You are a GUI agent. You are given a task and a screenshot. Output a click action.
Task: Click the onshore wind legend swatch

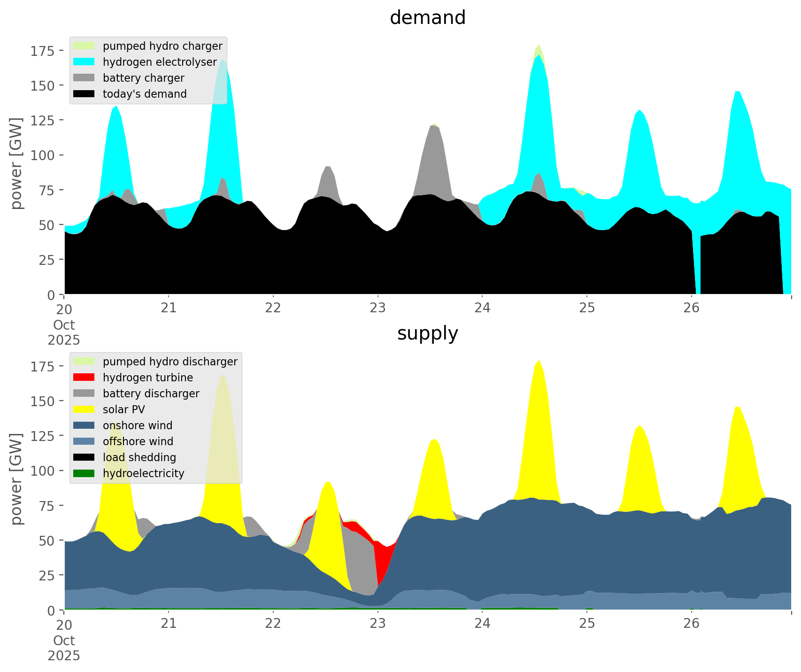pos(84,425)
